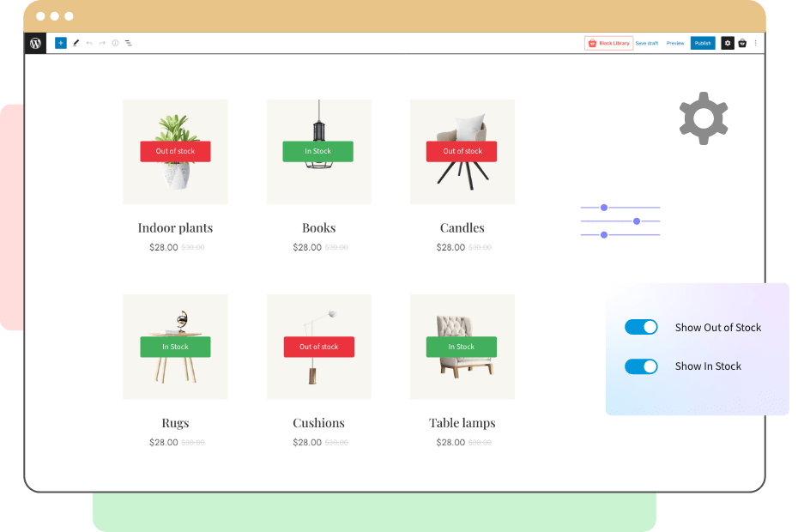Click the Rugs product table image
Viewport: 798px width, 532px height.
tap(175, 347)
